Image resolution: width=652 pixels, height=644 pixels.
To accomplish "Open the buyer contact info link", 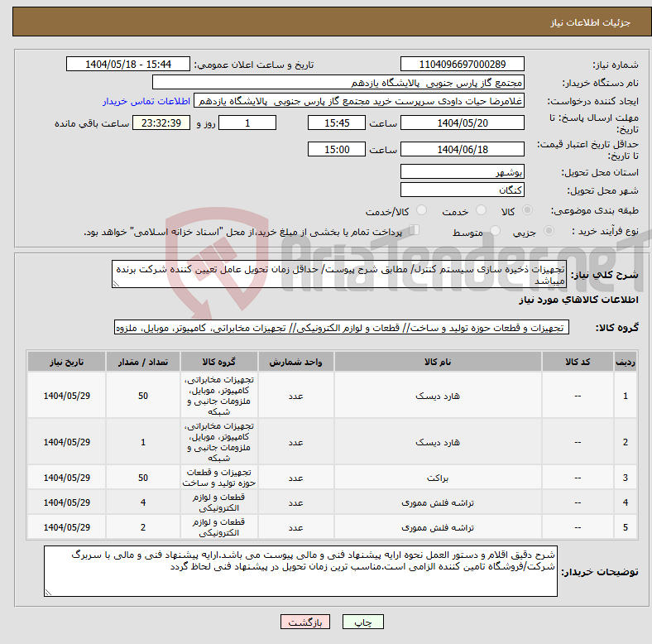I will (x=146, y=102).
